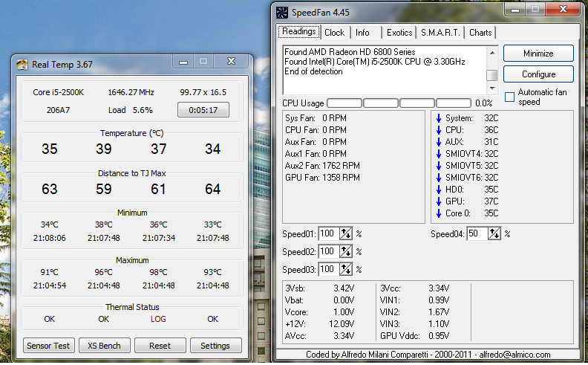Click the down arrow icon beside SMIOVT6

click(438, 178)
